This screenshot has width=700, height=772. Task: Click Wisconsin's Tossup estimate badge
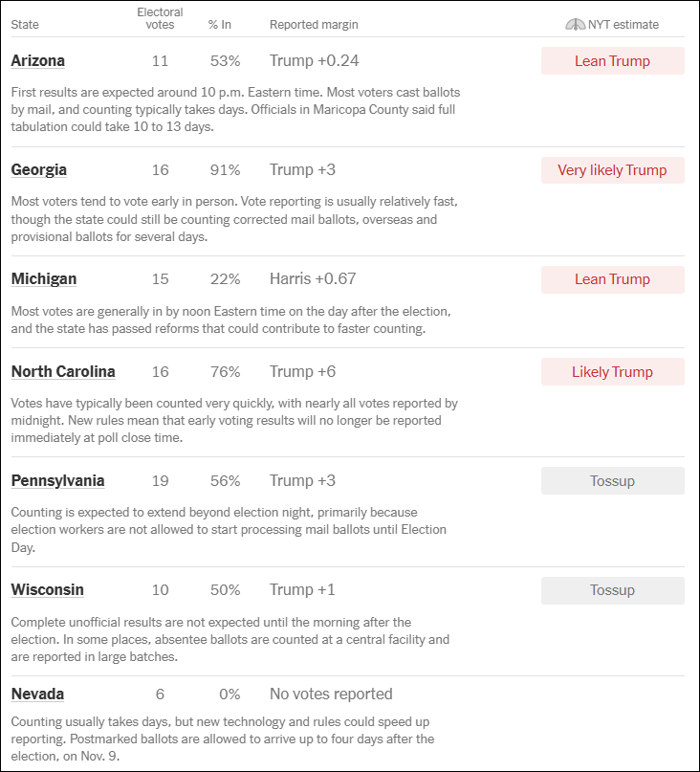[612, 590]
